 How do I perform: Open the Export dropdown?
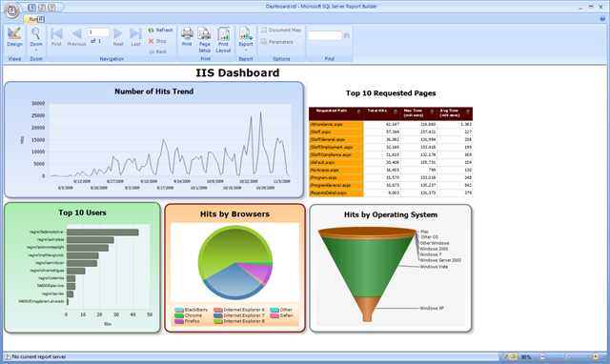point(246,39)
